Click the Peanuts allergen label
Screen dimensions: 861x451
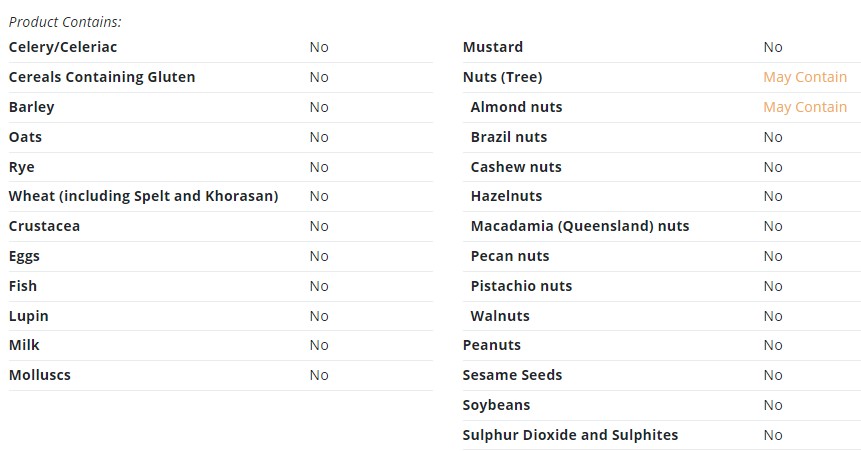click(491, 345)
